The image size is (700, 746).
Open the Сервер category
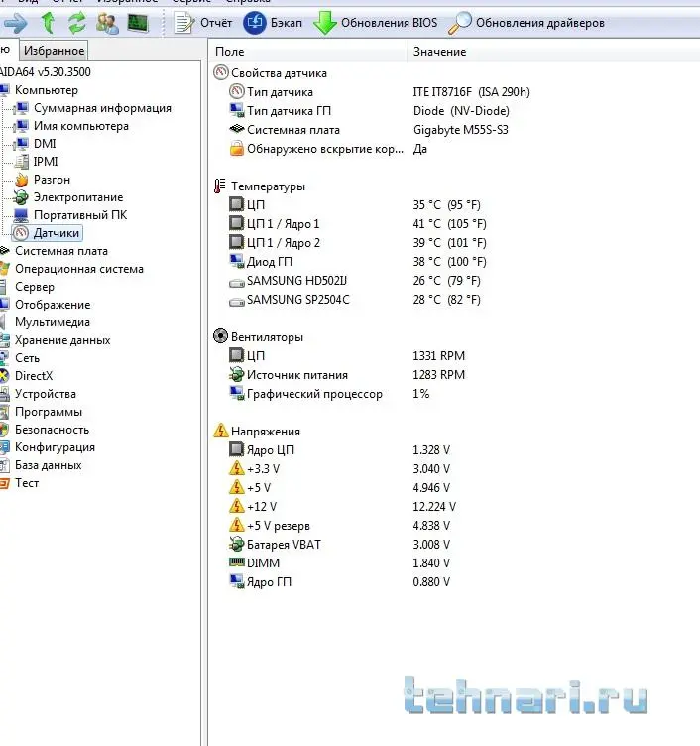(x=35, y=287)
